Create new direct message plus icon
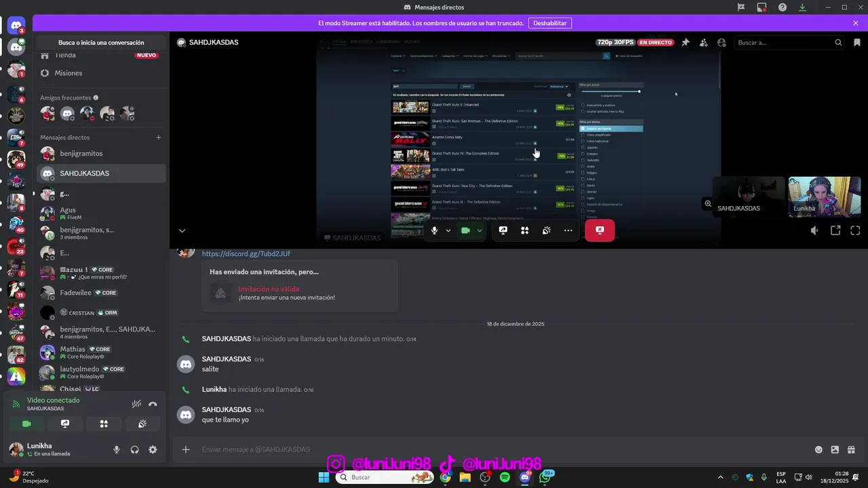Screen dimensions: 868x488 click(x=159, y=138)
